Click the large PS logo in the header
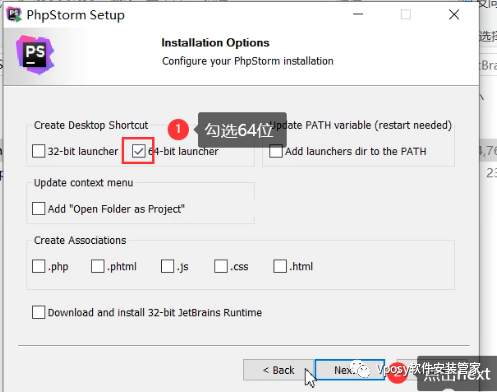The height and width of the screenshot is (392, 497). point(35,55)
